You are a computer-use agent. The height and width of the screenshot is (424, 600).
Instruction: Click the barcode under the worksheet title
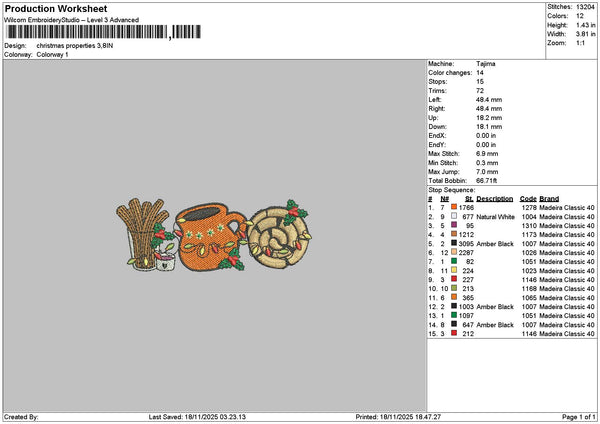(x=104, y=32)
